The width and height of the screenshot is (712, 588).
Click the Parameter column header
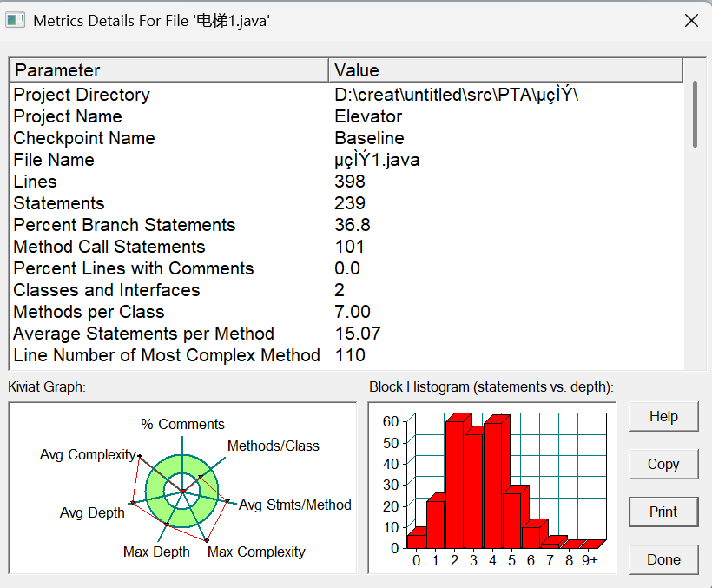click(168, 70)
